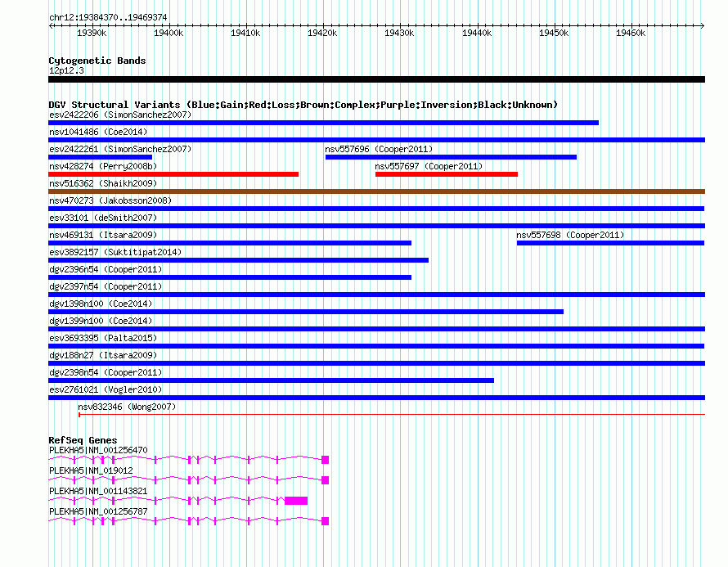Click the 19410k ruler tick label
Image resolution: width=728 pixels, height=567 pixels.
pyautogui.click(x=245, y=33)
